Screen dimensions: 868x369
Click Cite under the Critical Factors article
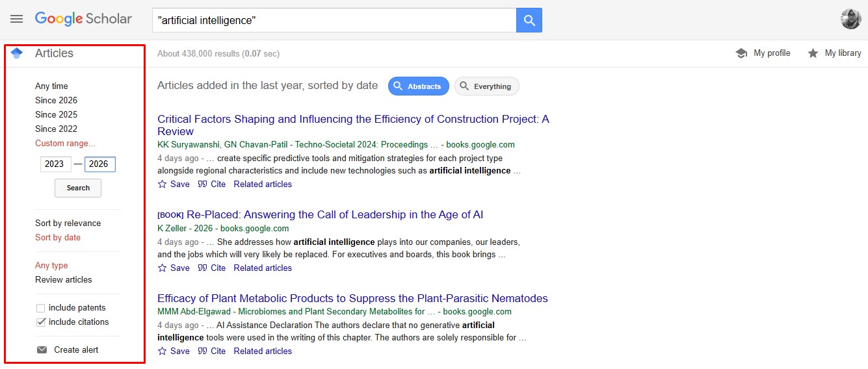coord(218,184)
